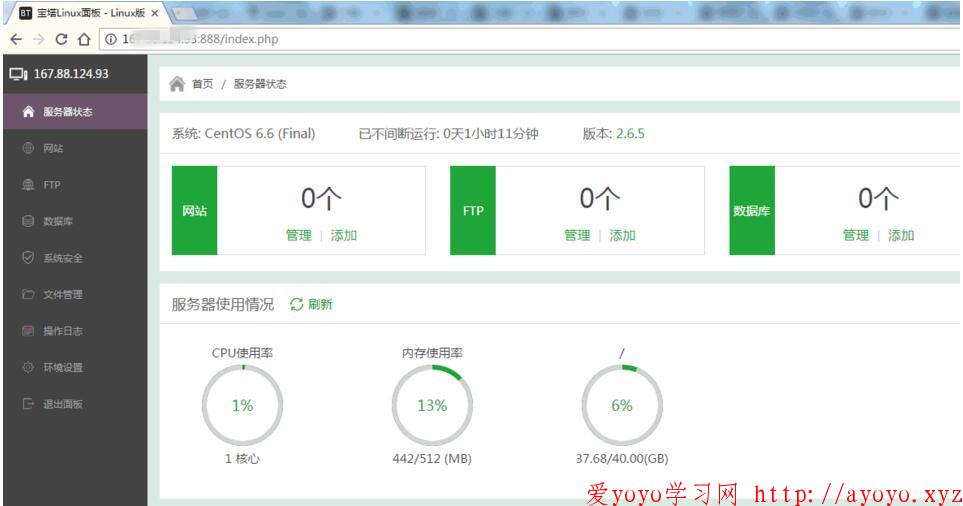
Task: Click the shield icon for 系统安全
Action: point(28,258)
